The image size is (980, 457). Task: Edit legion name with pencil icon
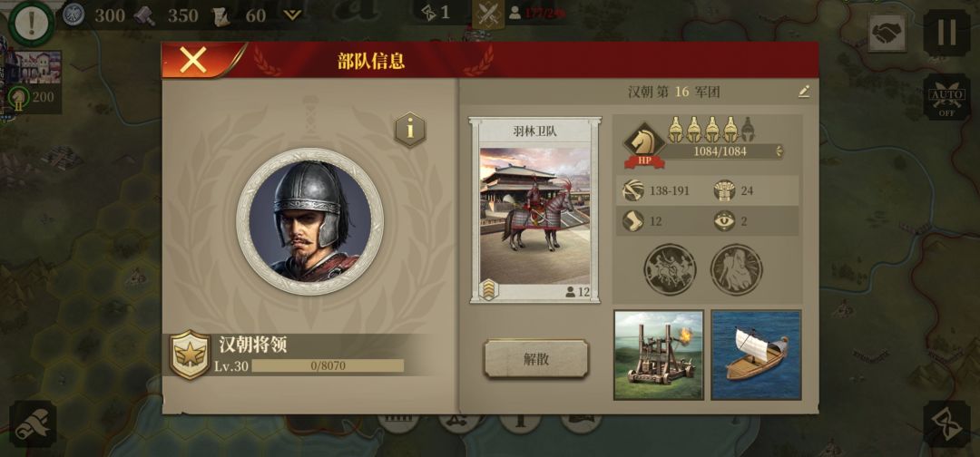[804, 92]
